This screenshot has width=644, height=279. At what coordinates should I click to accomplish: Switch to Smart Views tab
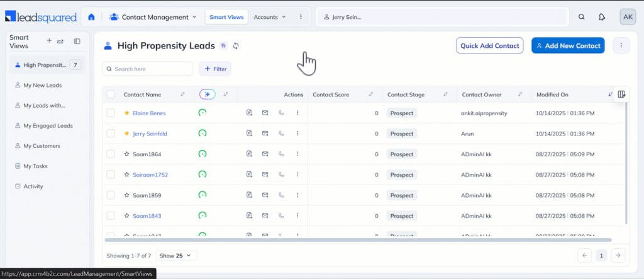point(226,17)
